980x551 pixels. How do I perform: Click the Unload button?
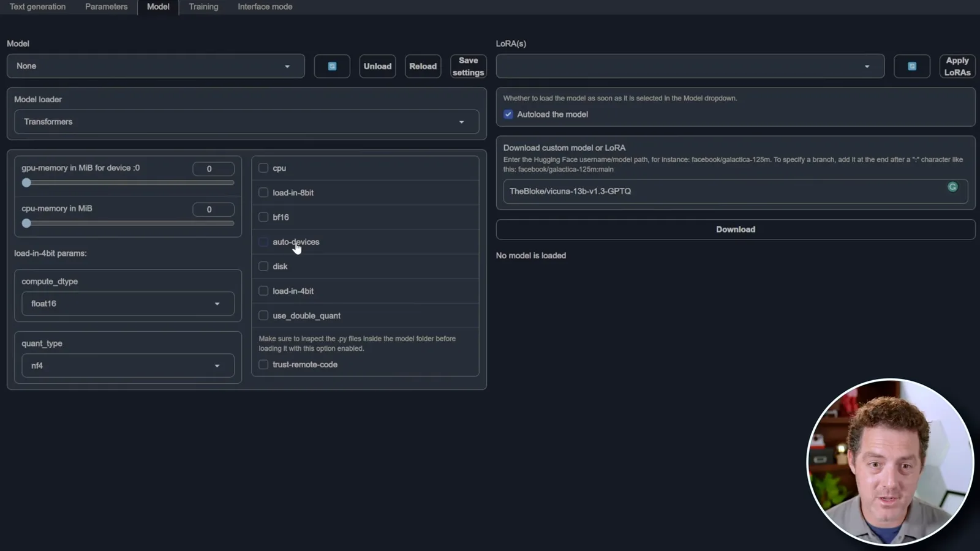[377, 66]
